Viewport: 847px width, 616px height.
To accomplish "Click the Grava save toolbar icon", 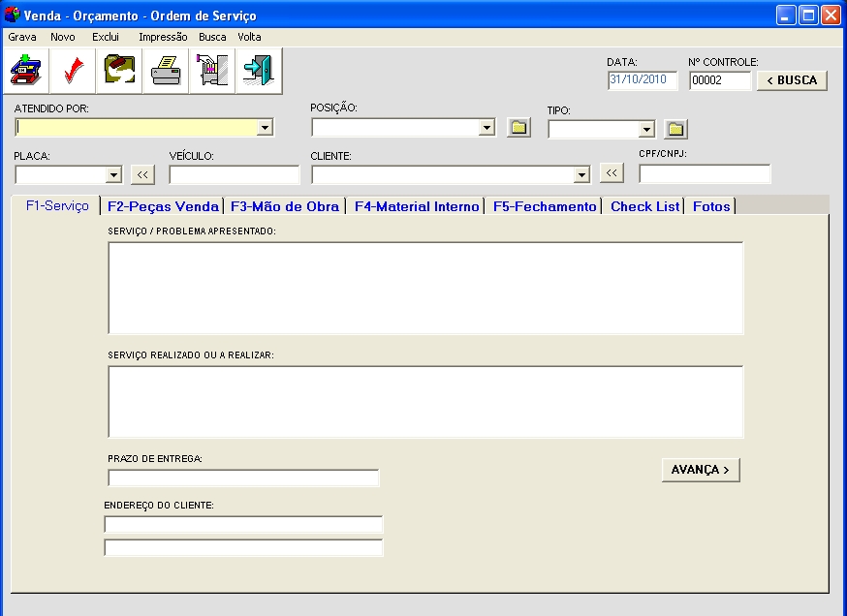I will [x=26, y=71].
